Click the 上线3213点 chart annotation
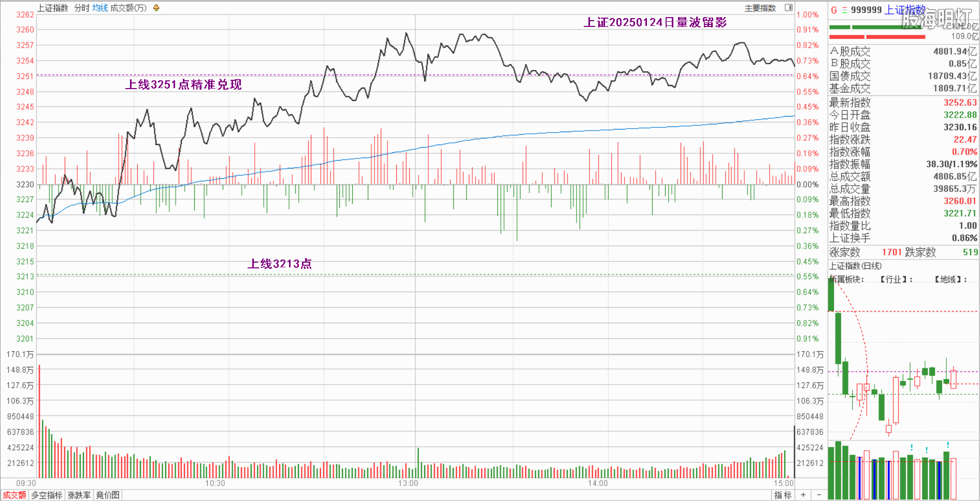The width and height of the screenshot is (980, 501). [280, 264]
